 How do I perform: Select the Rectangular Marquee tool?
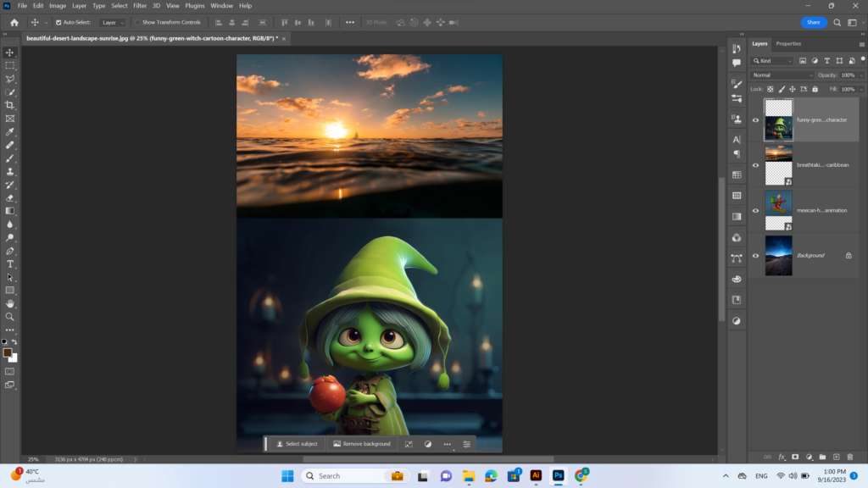[10, 65]
